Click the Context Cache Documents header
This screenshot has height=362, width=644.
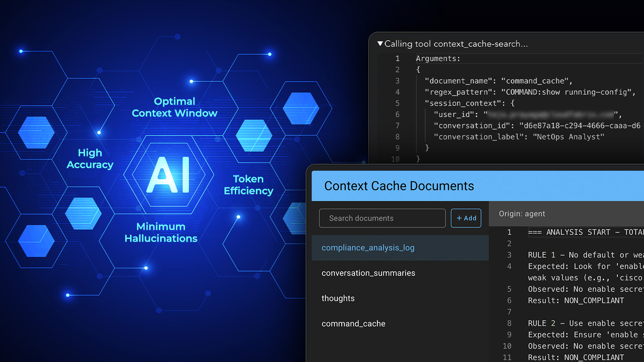click(x=399, y=186)
